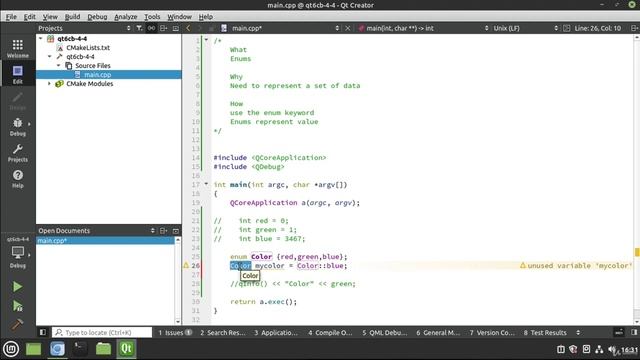
Task: Toggle the progress details bar icon
Action: pos(619,332)
